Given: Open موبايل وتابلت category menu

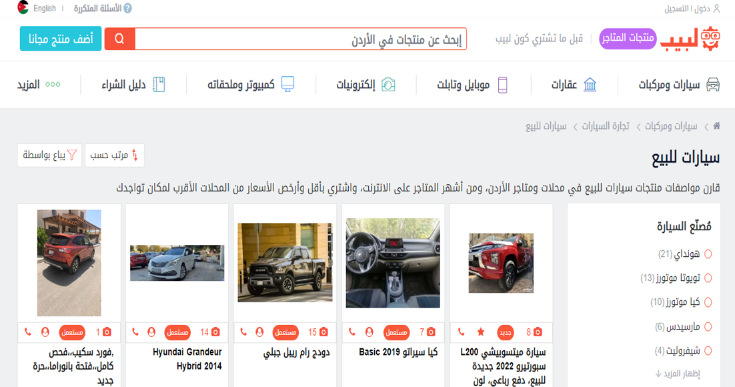Looking at the screenshot, I should click(472, 85).
